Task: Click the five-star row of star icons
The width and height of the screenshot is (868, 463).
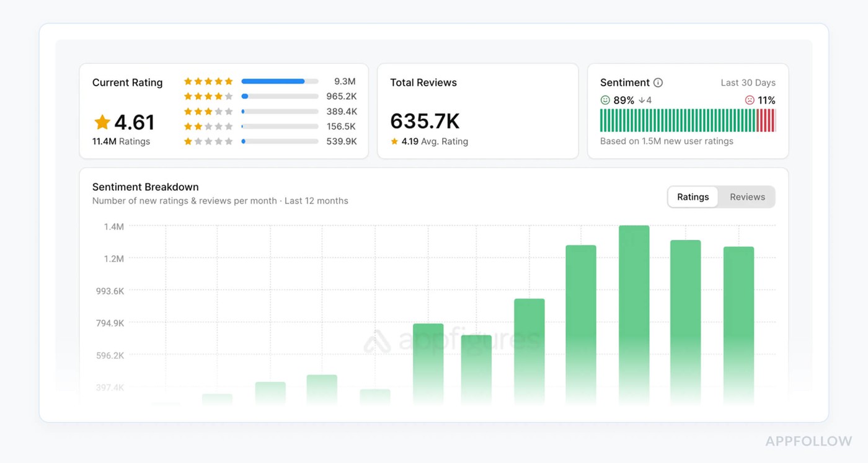Action: point(208,81)
